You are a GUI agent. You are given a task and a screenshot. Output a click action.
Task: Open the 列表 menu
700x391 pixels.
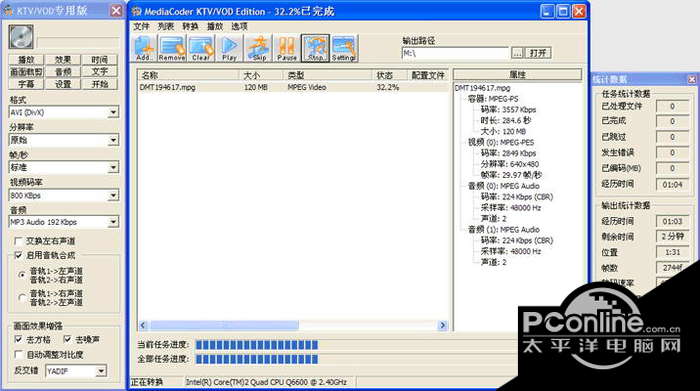coord(166,26)
